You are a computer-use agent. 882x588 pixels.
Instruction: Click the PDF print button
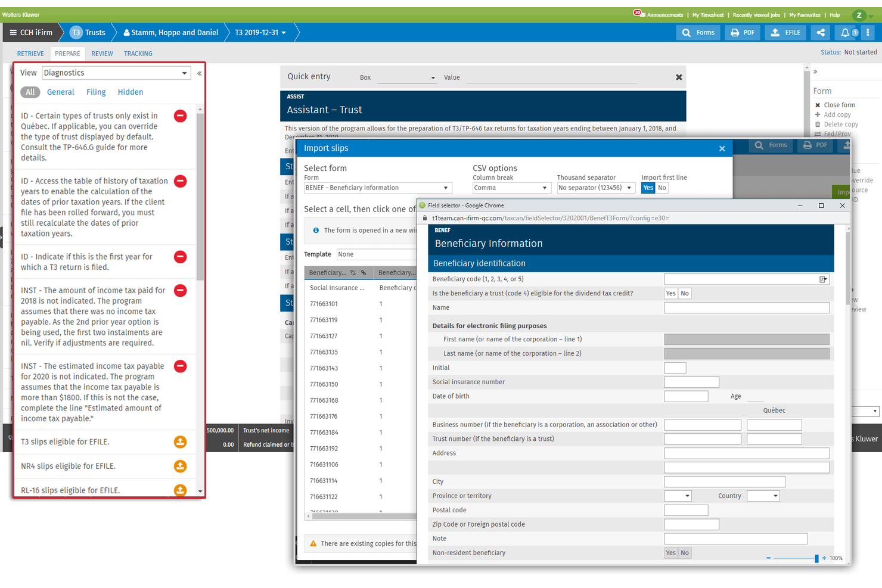pos(743,33)
